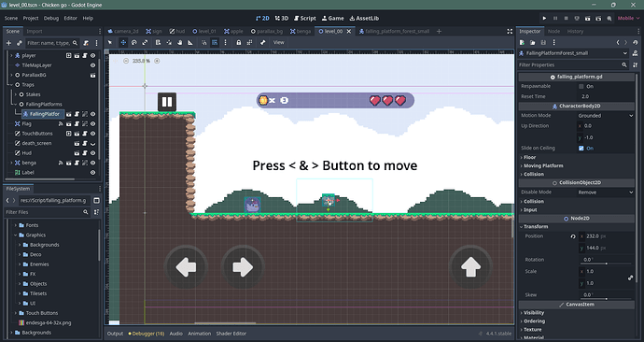644x342 pixels.
Task: Enable the Respawnable checkbox
Action: 581,86
